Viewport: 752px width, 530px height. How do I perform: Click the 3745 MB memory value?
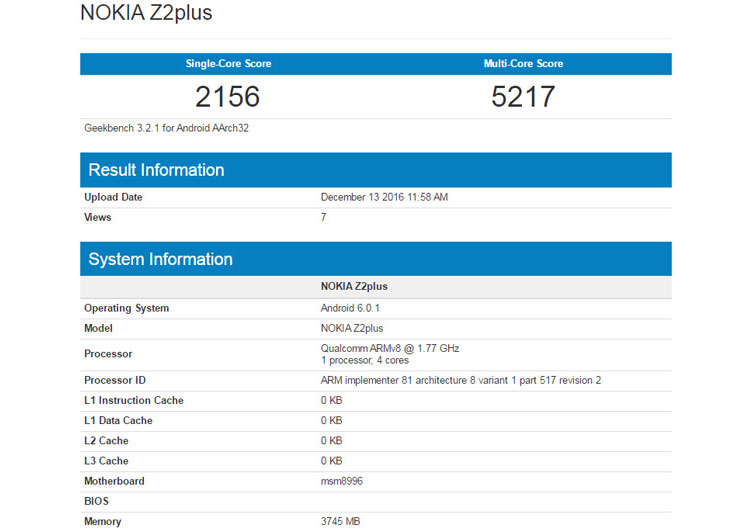coord(341,521)
